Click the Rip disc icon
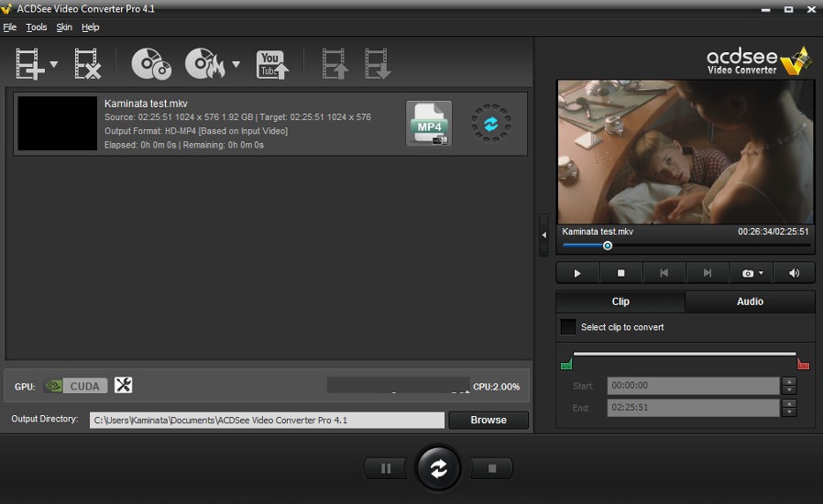Screen dimensions: 823x504 [x=151, y=64]
